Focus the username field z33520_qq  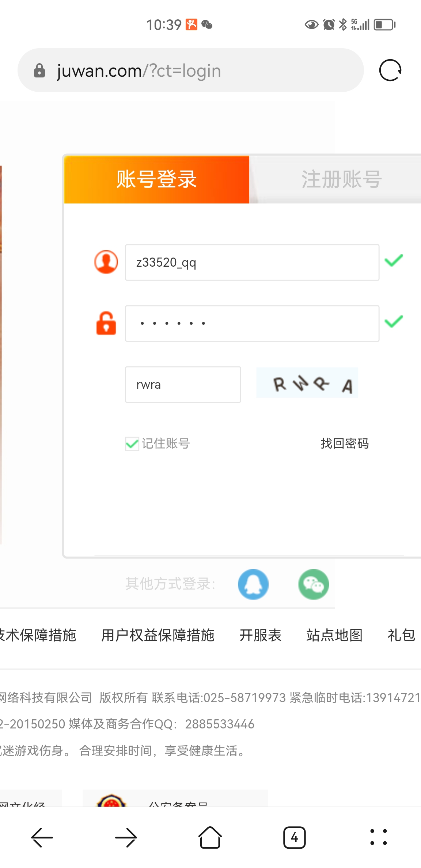click(252, 263)
